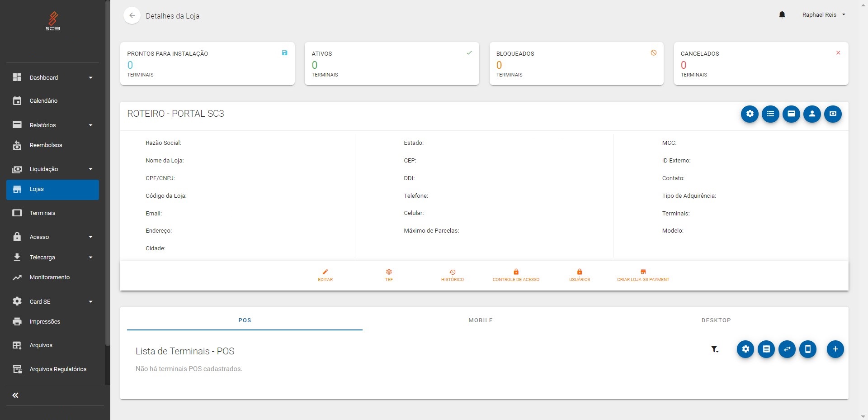Screen dimensions: 868x420
Task: Expand the Liquidação sidebar menu
Action: pos(52,169)
